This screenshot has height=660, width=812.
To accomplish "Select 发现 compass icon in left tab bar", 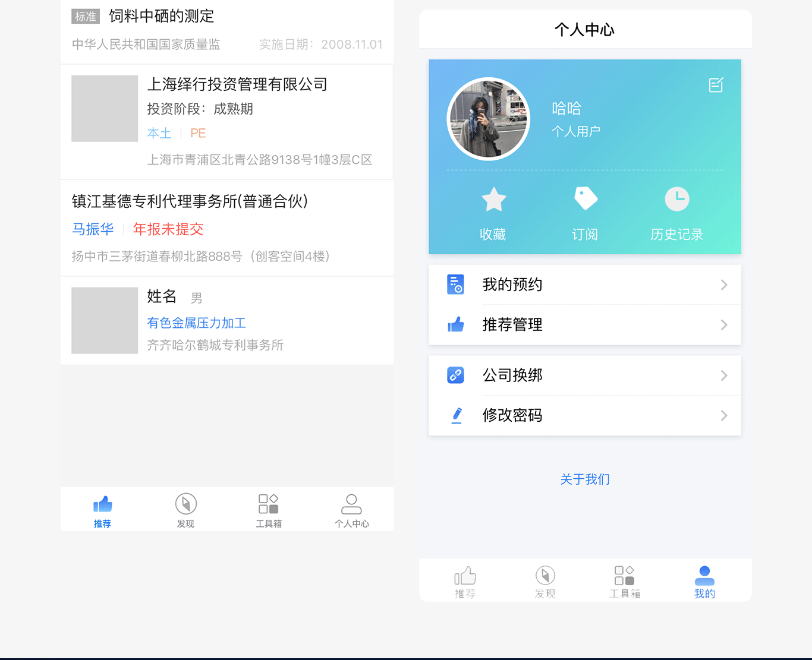I will pyautogui.click(x=186, y=504).
